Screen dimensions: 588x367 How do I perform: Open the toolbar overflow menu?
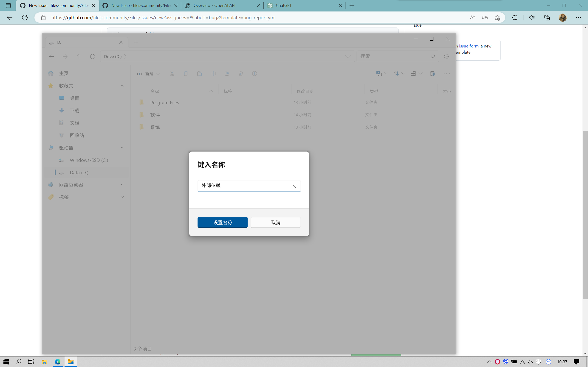coord(447,74)
